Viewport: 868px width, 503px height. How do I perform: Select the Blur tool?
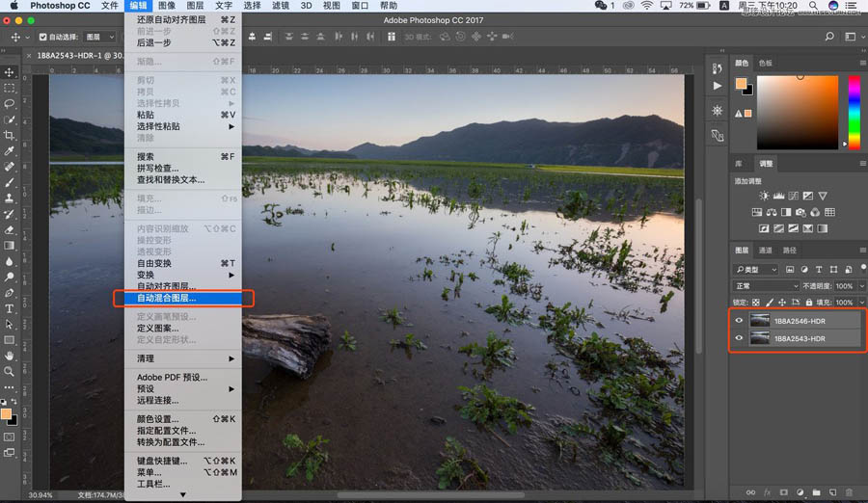point(10,261)
